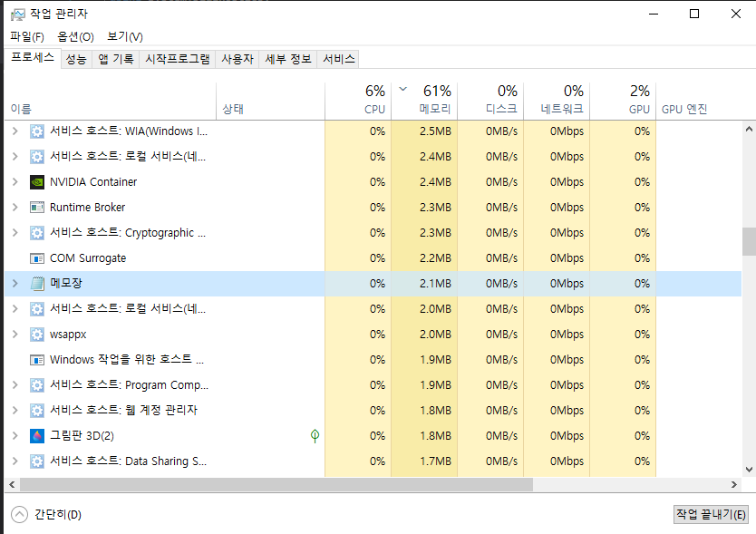Viewport: 756px width, 534px height.
Task: Expand the 메모장 process group
Action: 15,284
